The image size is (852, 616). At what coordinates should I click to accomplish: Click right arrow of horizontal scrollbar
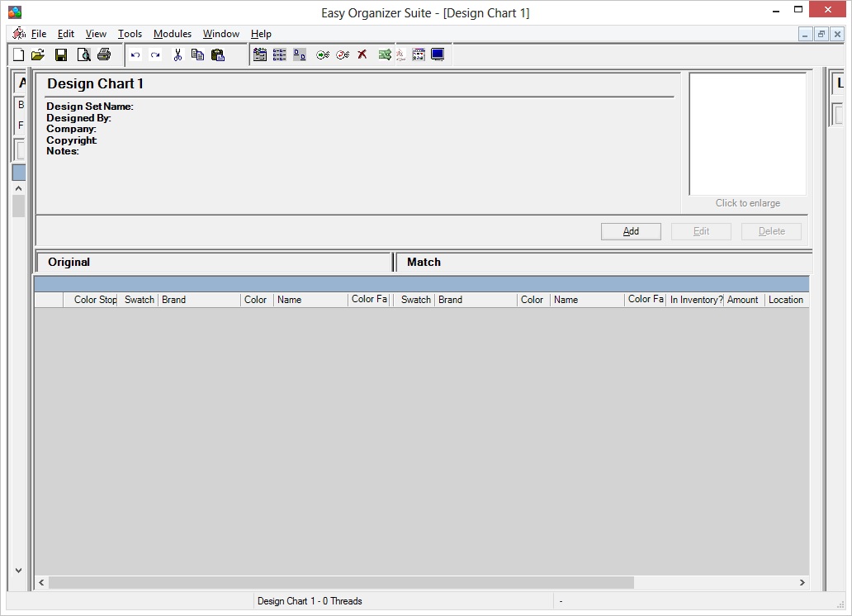(802, 583)
